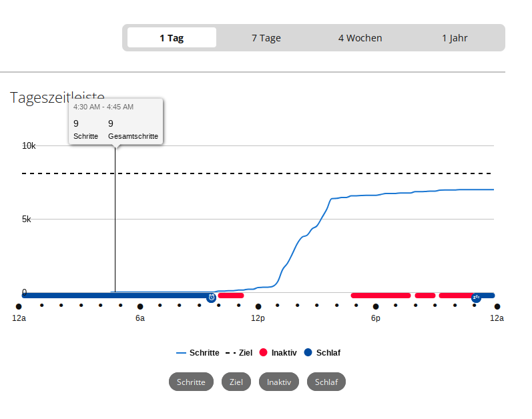Click the long blue sleep bar
Screen dimensions: 532x419
click(115, 296)
